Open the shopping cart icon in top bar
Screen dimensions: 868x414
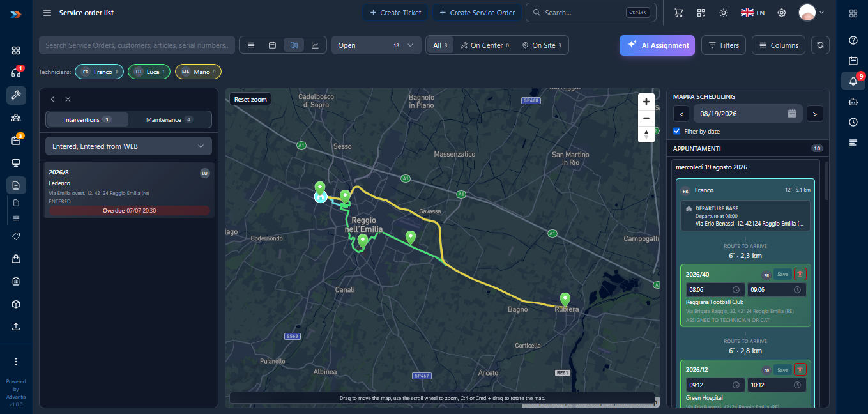(678, 13)
